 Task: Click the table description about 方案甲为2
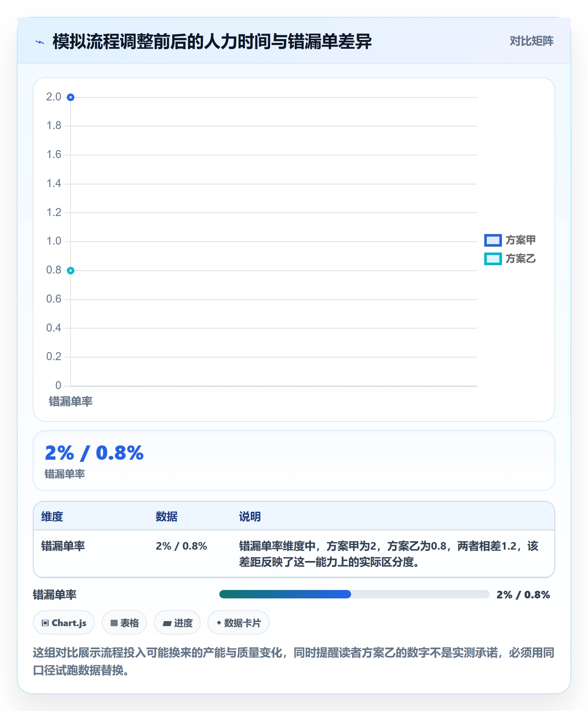(388, 554)
